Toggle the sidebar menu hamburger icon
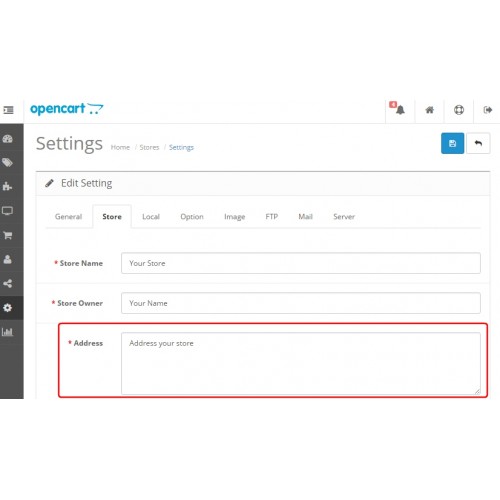 pyautogui.click(x=8, y=110)
